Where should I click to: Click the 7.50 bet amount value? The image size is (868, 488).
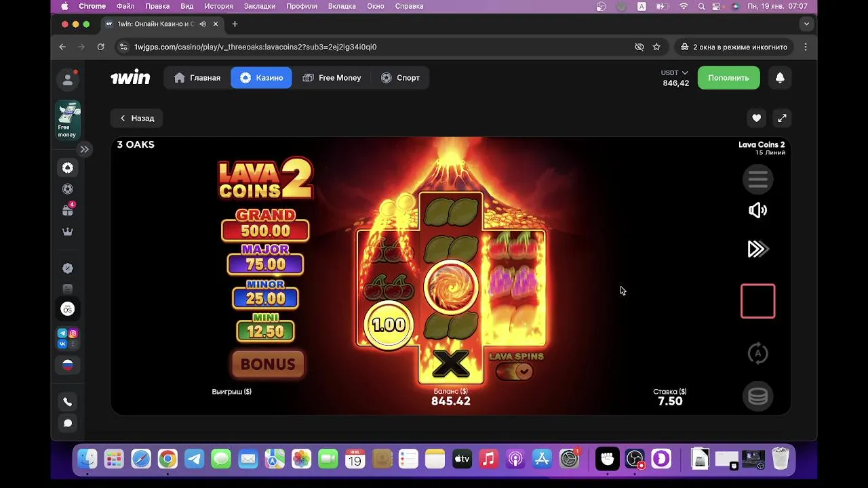[x=670, y=401]
